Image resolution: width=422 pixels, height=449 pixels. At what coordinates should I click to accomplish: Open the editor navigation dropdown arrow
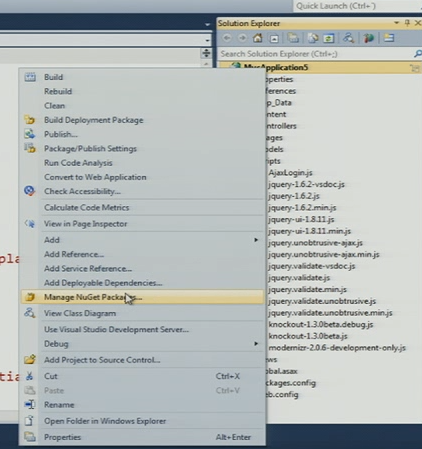click(x=208, y=40)
